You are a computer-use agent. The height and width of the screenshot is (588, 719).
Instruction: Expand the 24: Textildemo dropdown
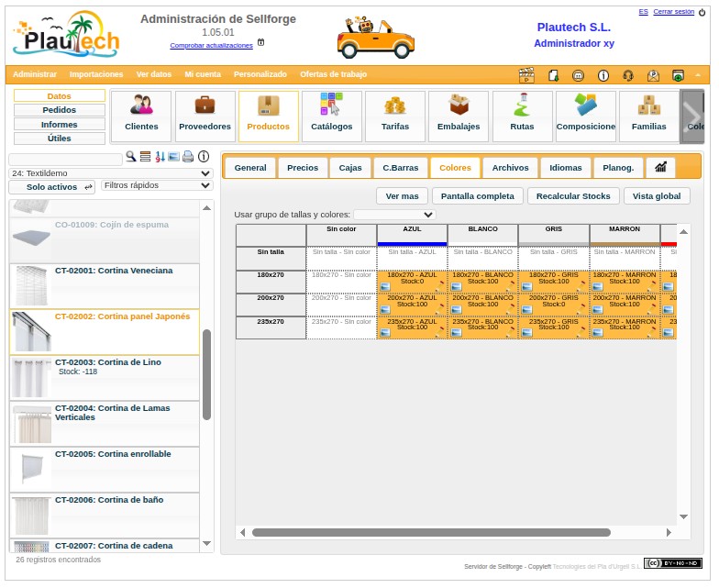pos(110,173)
